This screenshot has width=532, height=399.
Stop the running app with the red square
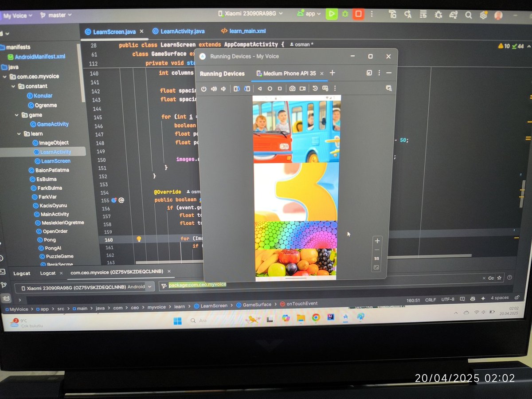click(358, 14)
